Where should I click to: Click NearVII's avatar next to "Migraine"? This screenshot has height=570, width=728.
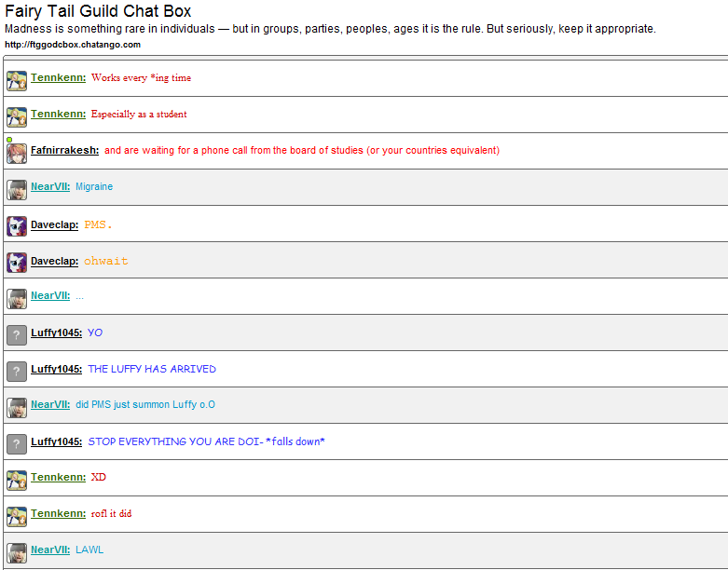pyautogui.click(x=16, y=189)
